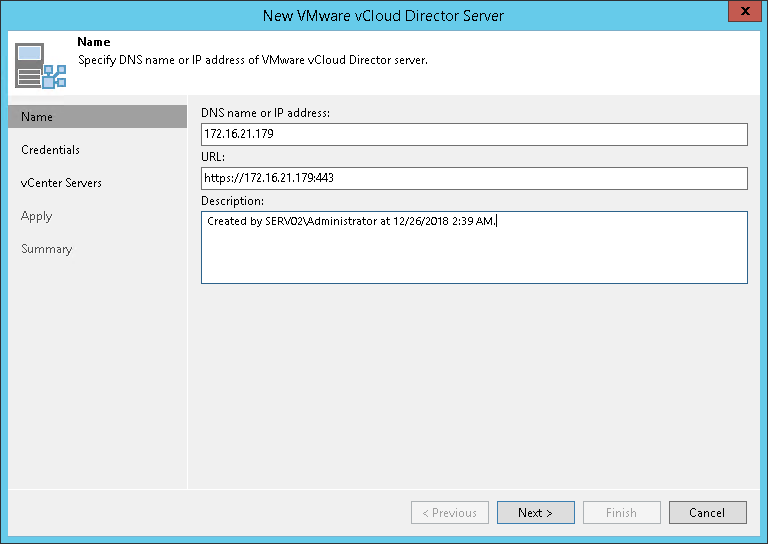768x544 pixels.
Task: Go to the Credentials step in sidebar
Action: (50, 150)
